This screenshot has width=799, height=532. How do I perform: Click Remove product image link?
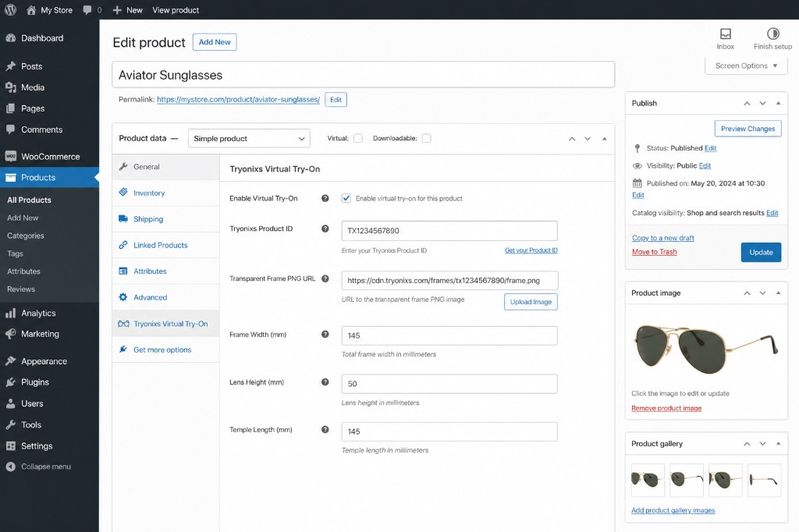pos(666,408)
